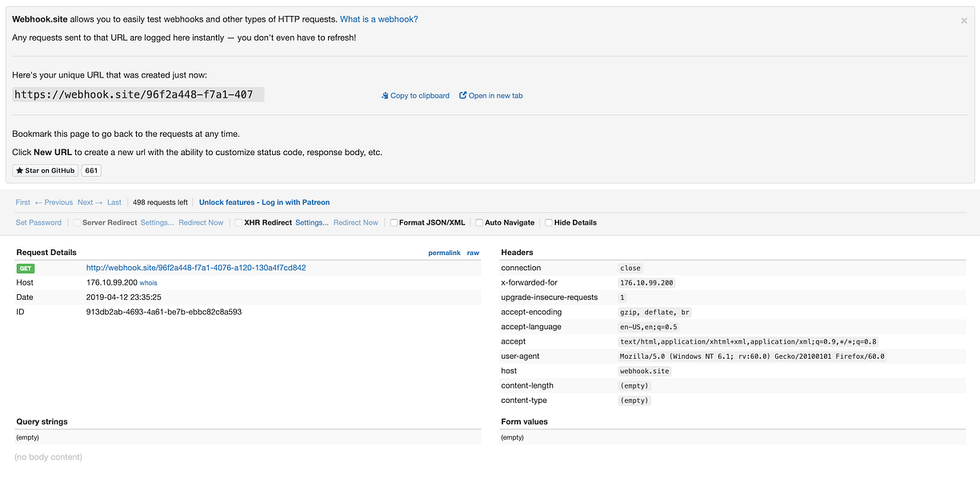980x490 pixels.
Task: Go to First request
Action: coord(23,202)
